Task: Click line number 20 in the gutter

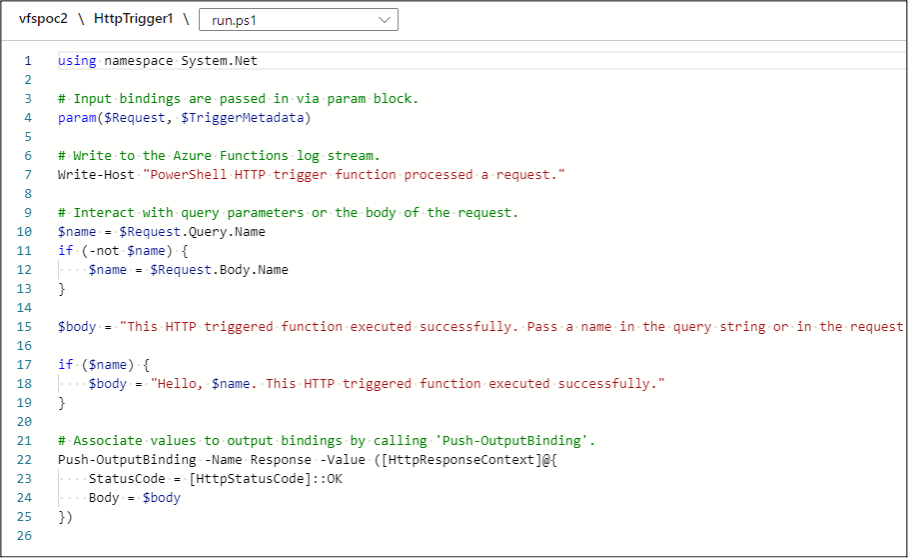Action: click(24, 421)
